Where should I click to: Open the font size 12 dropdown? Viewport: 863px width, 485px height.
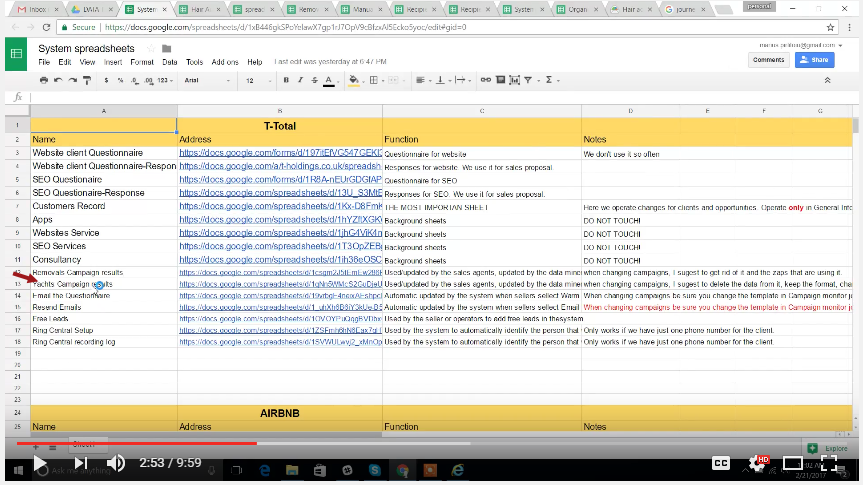[x=255, y=80]
